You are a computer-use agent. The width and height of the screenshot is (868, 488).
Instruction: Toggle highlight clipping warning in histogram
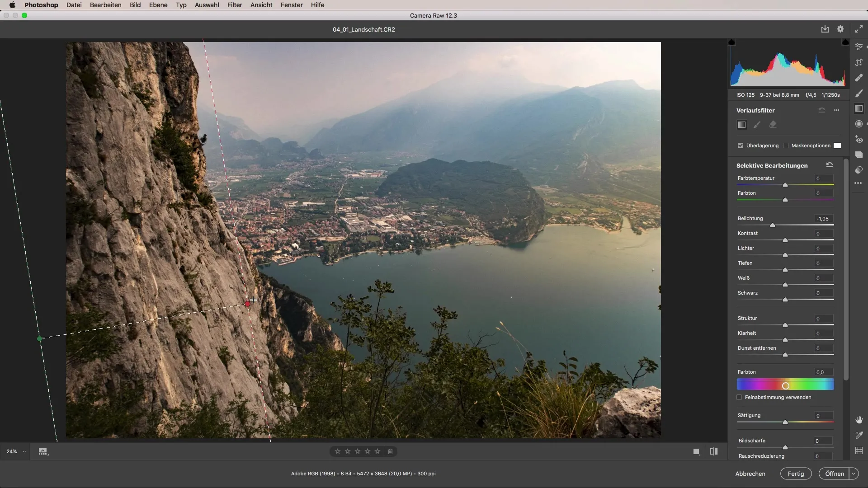[x=845, y=42]
